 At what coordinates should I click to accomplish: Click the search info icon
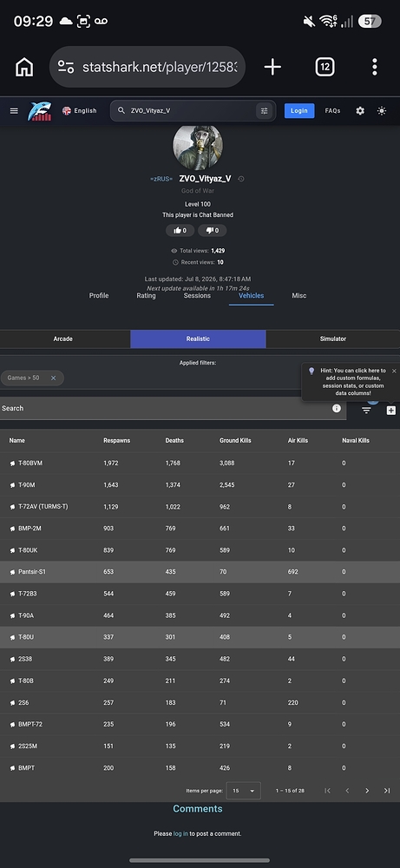click(x=337, y=408)
